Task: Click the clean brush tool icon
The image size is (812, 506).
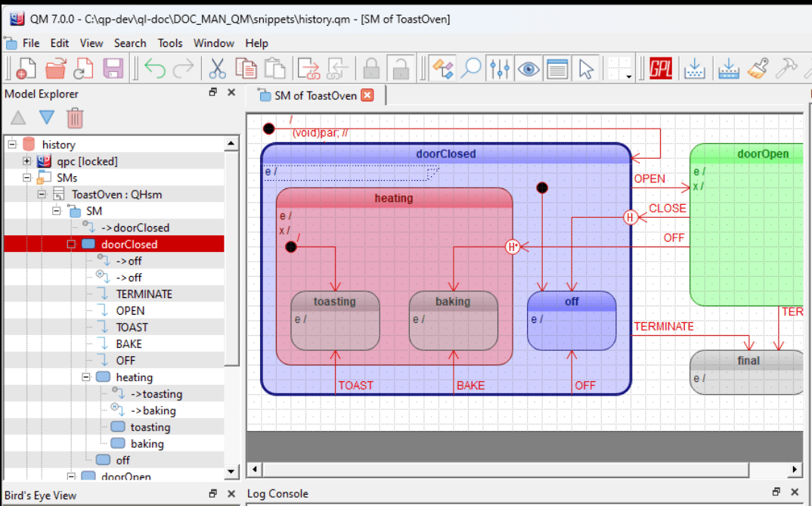Action: tap(758, 68)
